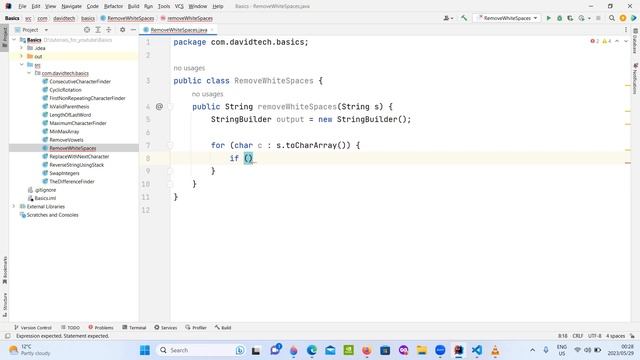Click the UTF-8 encoding status bar entry

(x=595, y=336)
